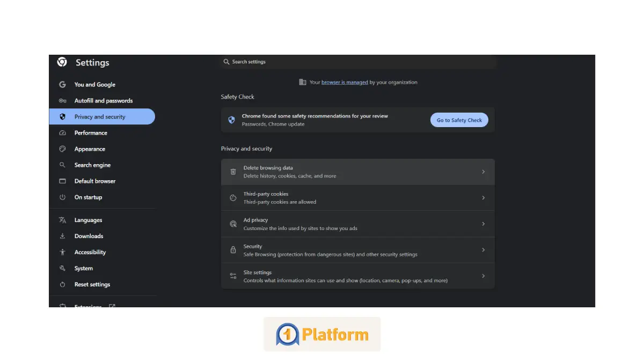
Task: Open Site settings using its chevron
Action: pyautogui.click(x=483, y=276)
